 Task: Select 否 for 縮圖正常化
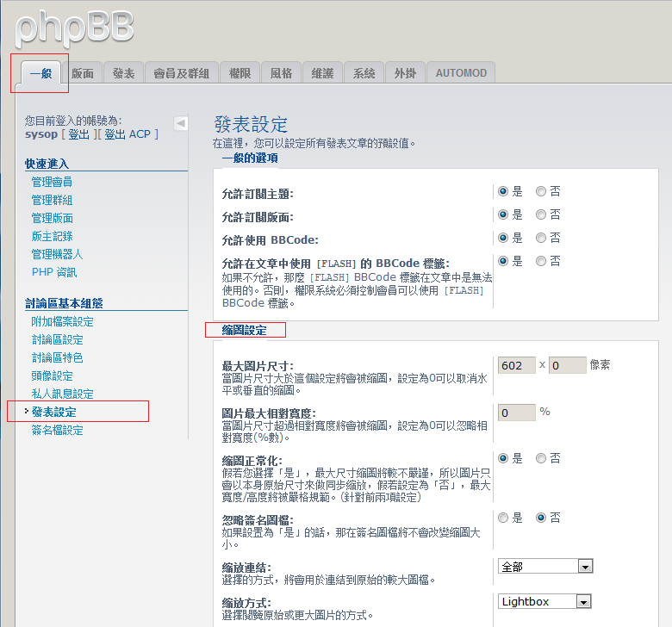(541, 458)
